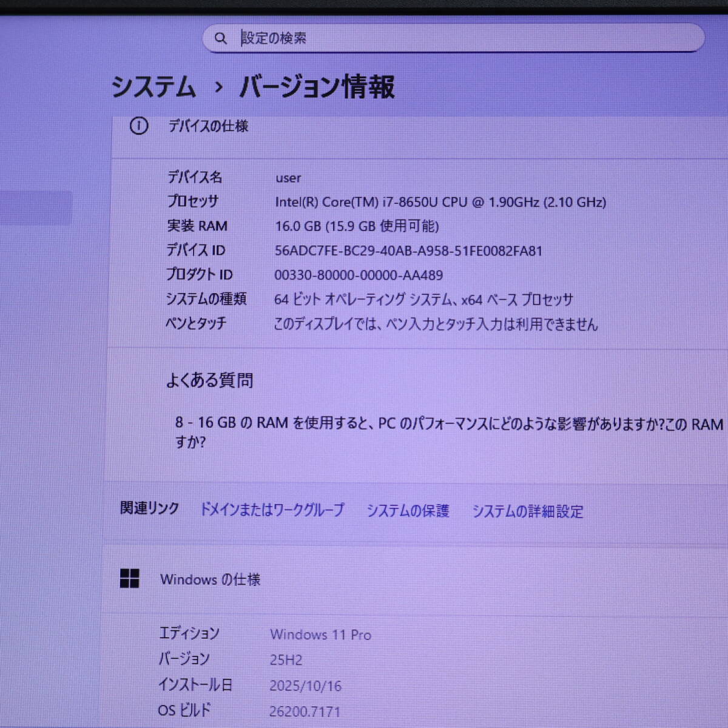The height and width of the screenshot is (728, 728).
Task: Click the インストール日 label
Action: tap(195, 685)
